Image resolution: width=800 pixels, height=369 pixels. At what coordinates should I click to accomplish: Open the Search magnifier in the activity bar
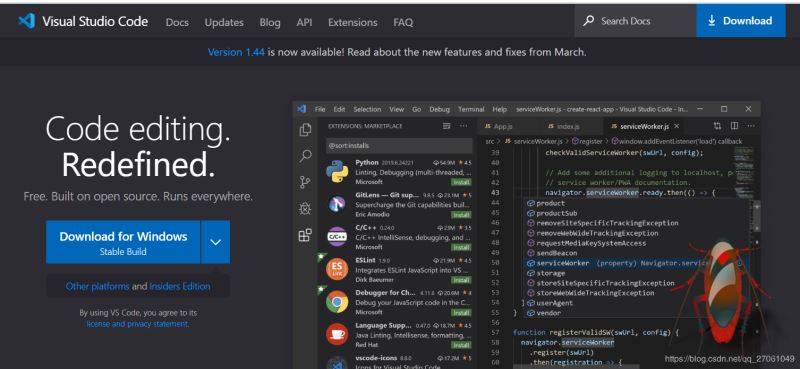305,156
